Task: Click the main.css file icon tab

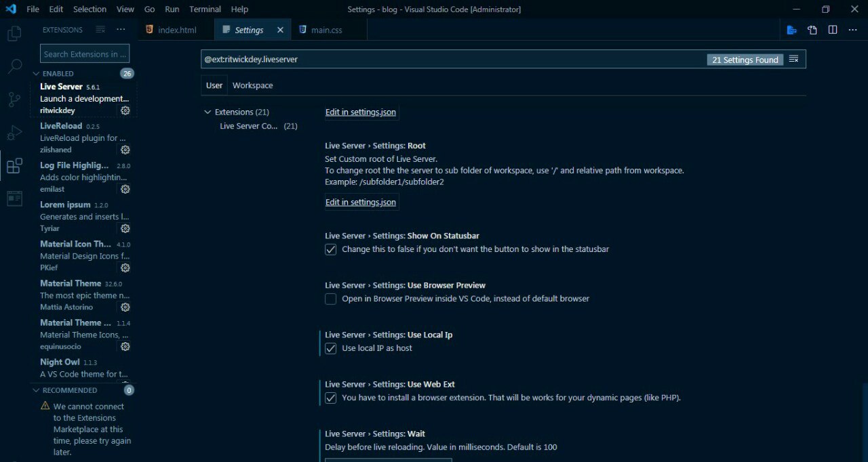Action: coord(302,30)
